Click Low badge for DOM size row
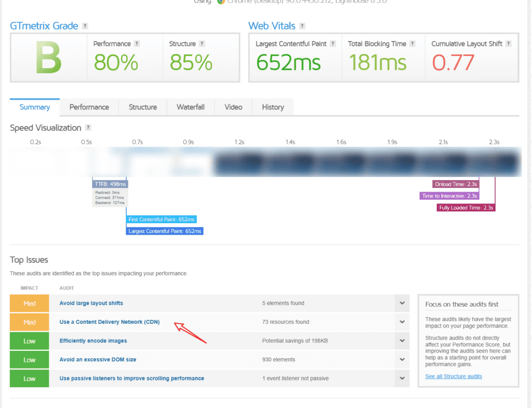The width and height of the screenshot is (532, 408). click(x=30, y=360)
